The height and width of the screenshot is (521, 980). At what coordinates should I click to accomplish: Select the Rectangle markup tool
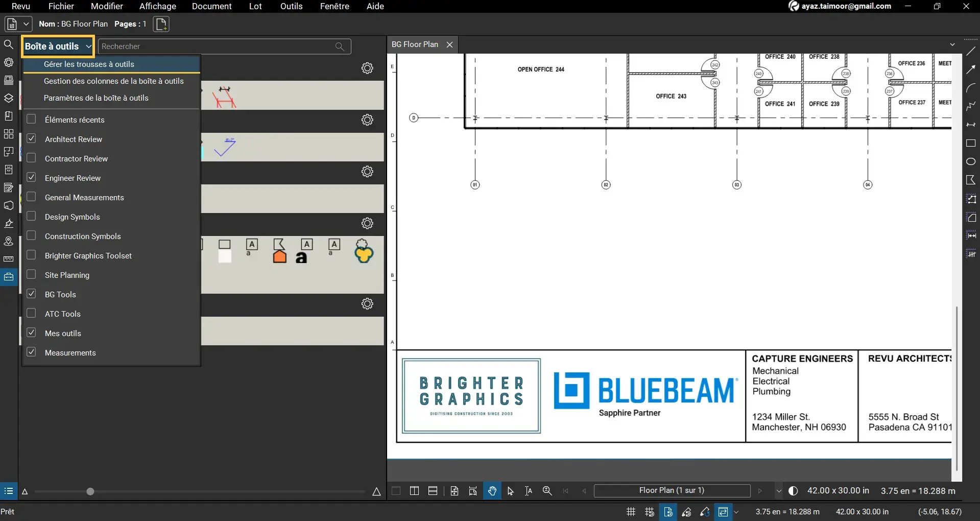(971, 143)
